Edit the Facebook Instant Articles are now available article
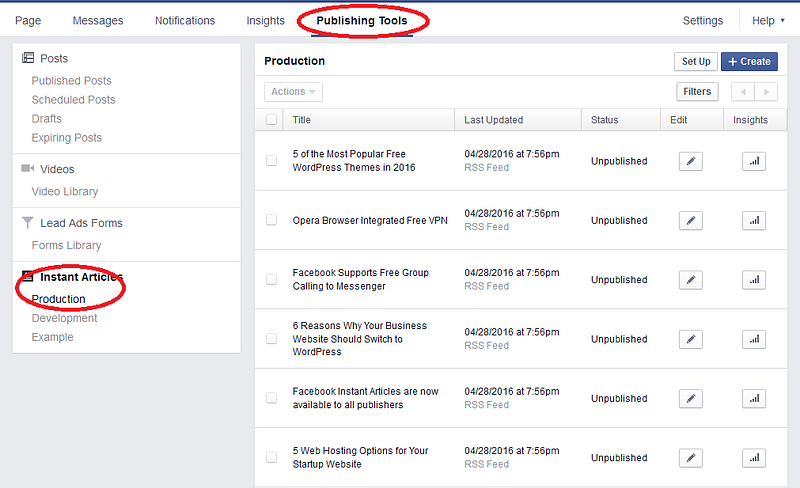The width and height of the screenshot is (800, 488). pyautogui.click(x=690, y=398)
